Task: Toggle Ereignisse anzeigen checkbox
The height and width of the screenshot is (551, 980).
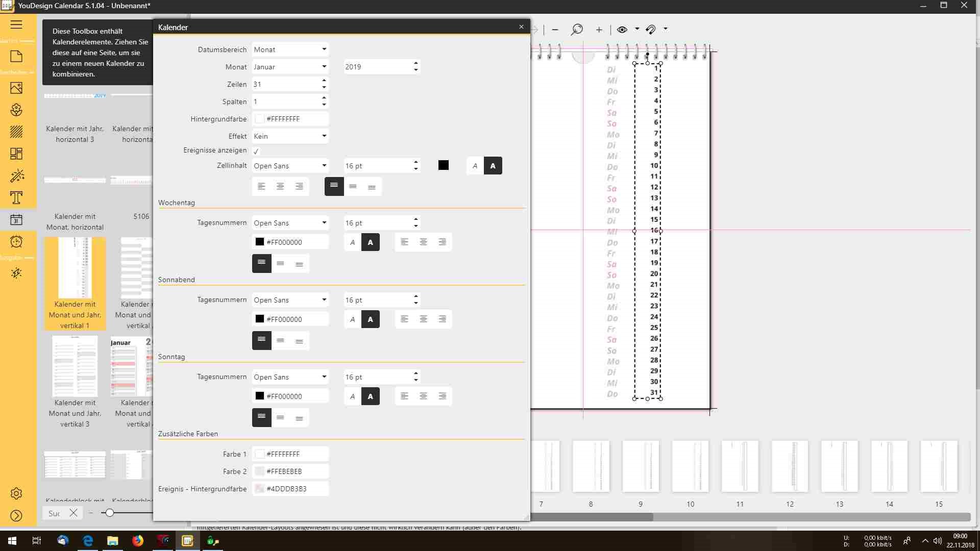Action: tap(256, 151)
